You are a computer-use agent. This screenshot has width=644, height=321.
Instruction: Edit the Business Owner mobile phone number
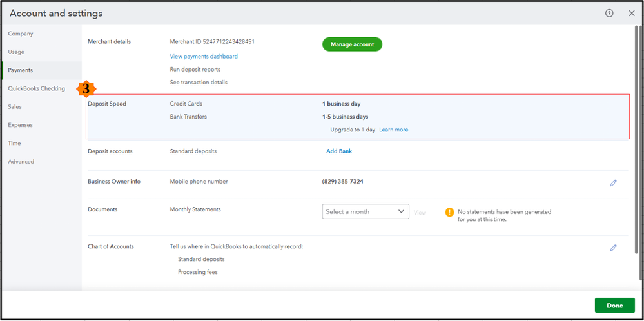click(x=613, y=183)
